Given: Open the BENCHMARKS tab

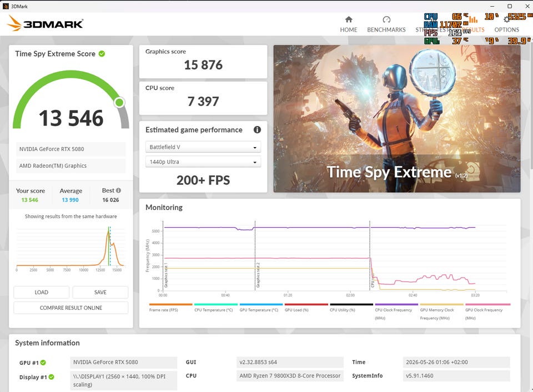Looking at the screenshot, I should coord(386,24).
